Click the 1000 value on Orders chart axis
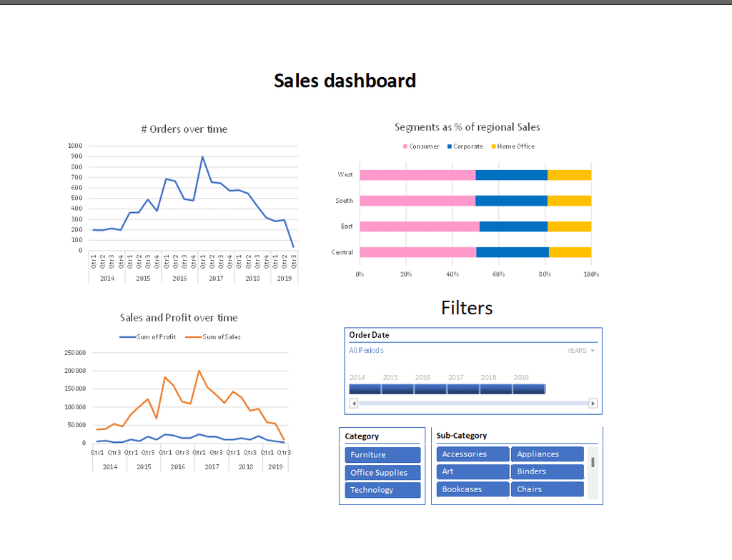Image resolution: width=732 pixels, height=560 pixels. click(75, 146)
